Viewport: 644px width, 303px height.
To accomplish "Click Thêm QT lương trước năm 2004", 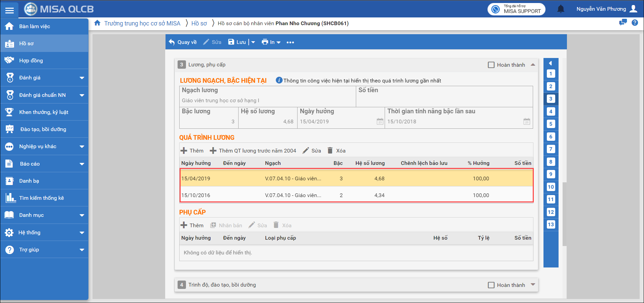I will (253, 151).
